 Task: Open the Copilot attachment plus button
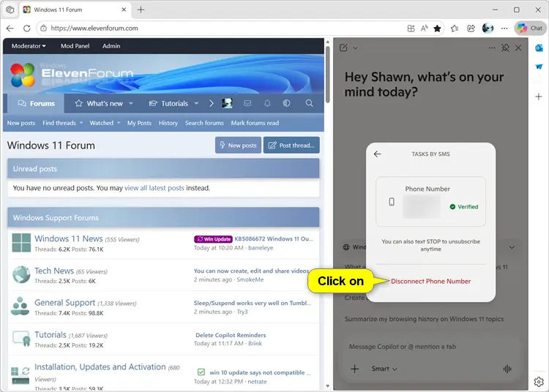point(355,369)
